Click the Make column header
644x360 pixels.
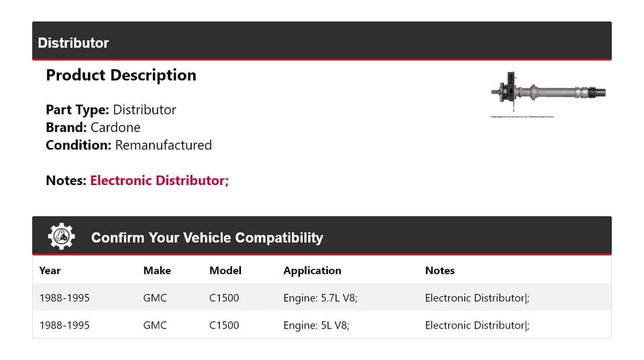(x=157, y=271)
